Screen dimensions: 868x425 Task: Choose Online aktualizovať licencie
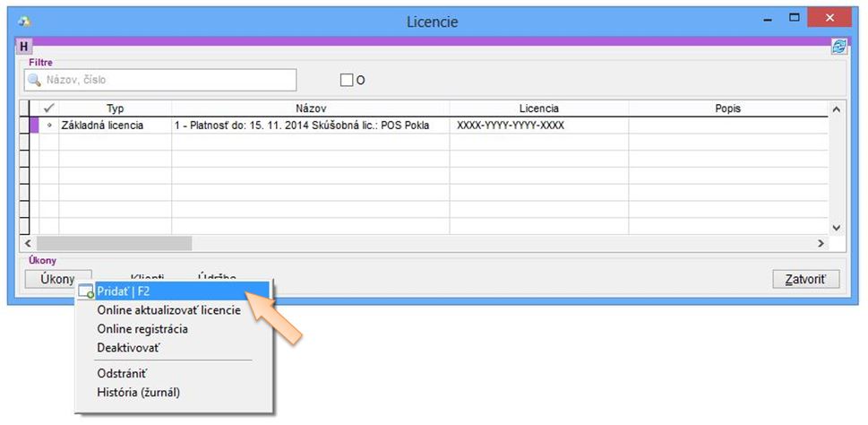168,310
